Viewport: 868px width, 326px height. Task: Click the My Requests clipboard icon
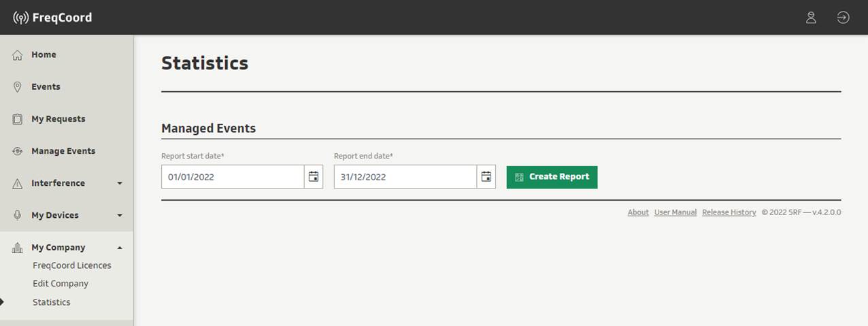pos(18,119)
